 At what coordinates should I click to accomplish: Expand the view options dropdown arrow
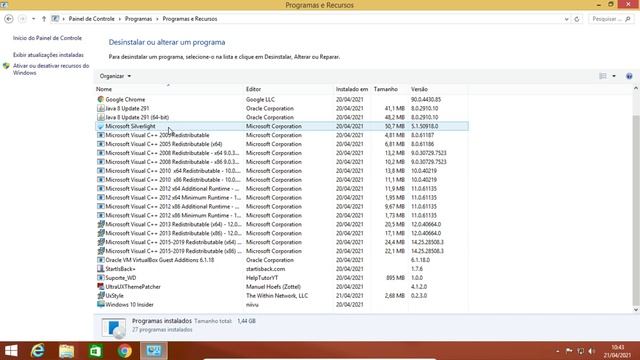click(614, 76)
